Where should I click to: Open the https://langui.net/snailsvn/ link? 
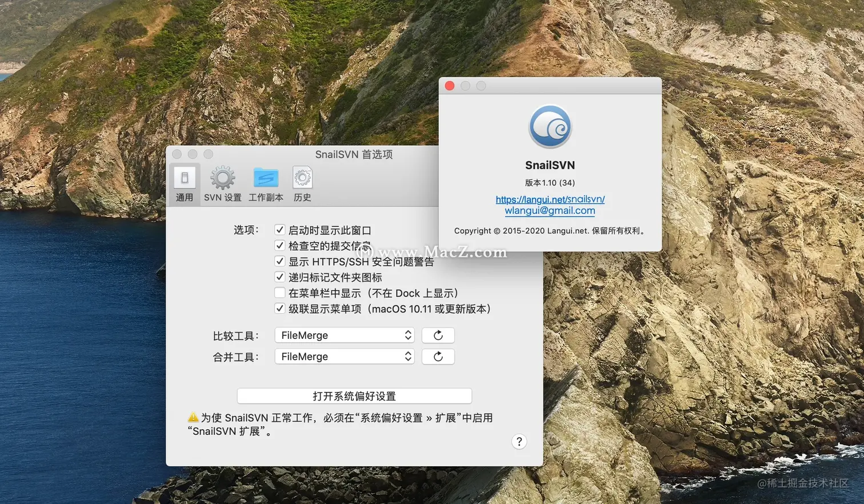click(550, 199)
